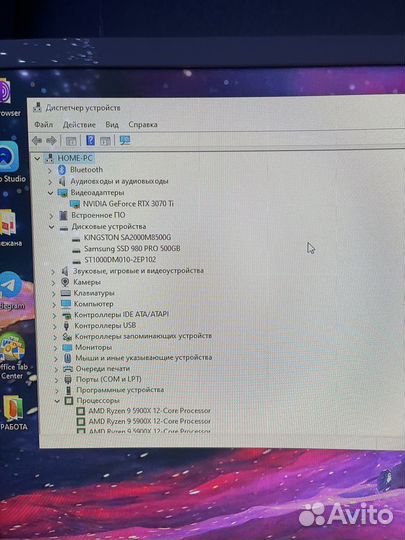The height and width of the screenshot is (540, 405).
Task: Select the NVIDIA GeForce RTX 3070 Ti device
Action: 128,204
